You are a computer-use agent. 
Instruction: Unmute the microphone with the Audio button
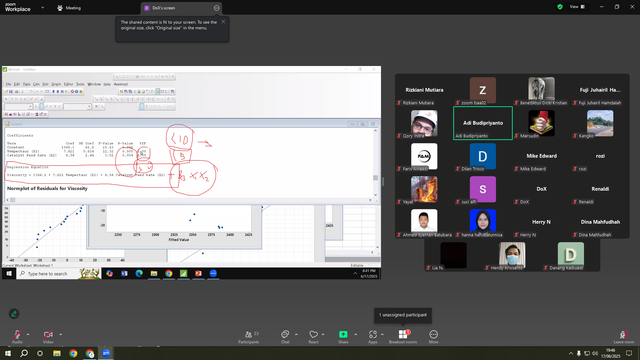[x=17, y=336]
